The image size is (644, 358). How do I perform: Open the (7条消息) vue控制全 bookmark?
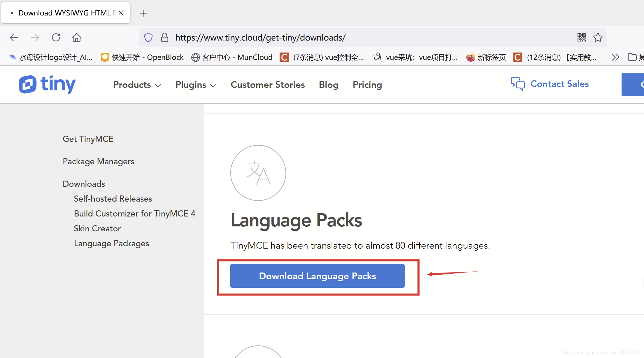[322, 57]
